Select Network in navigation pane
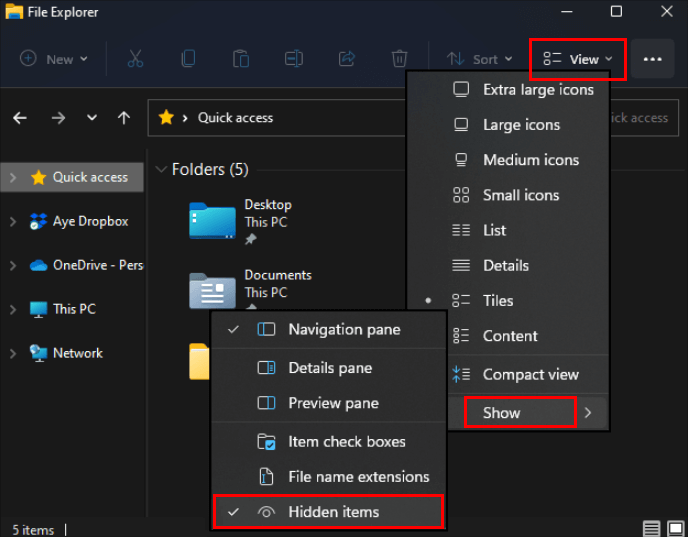The width and height of the screenshot is (688, 537). point(77,353)
